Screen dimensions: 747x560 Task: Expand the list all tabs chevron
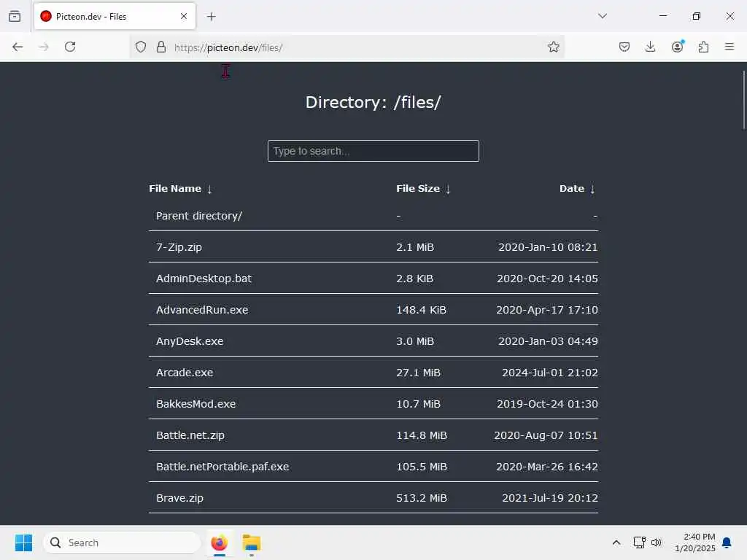pyautogui.click(x=603, y=16)
